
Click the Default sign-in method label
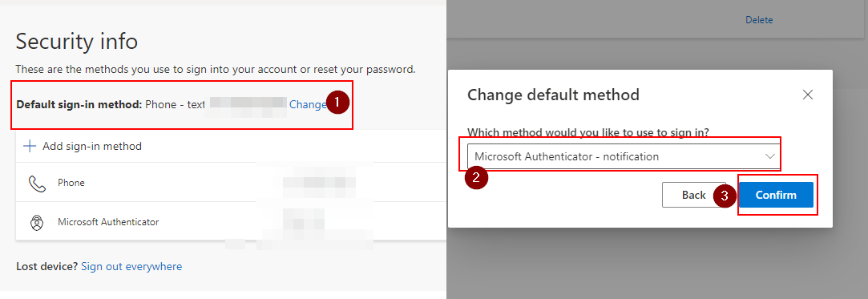click(x=79, y=104)
